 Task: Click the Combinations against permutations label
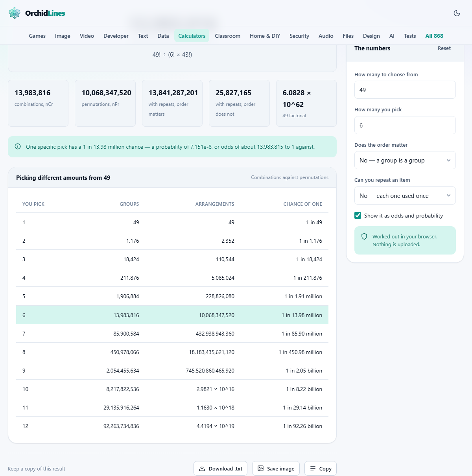290,177
